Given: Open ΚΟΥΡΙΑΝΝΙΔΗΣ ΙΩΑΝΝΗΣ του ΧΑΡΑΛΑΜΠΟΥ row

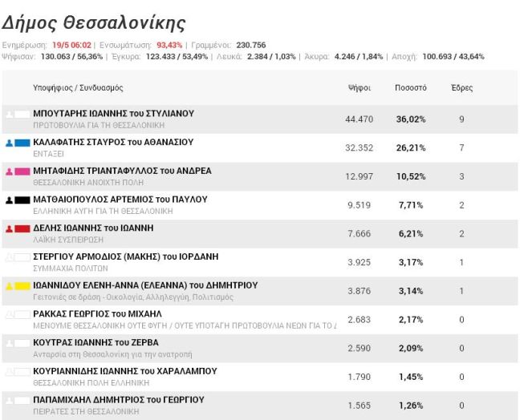Looking at the screenshot, I should point(124,371).
